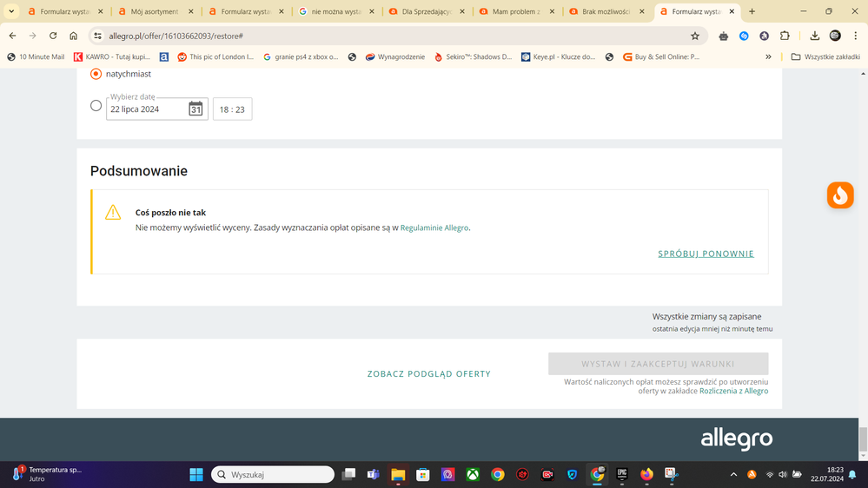Click 'ZOBACZ PODGLĄD OFERTY' preview link
Screen dimensions: 868x488
(x=428, y=373)
